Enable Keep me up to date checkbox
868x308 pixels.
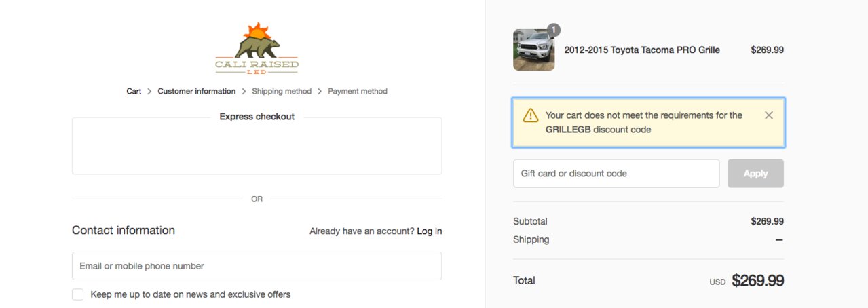coord(78,294)
